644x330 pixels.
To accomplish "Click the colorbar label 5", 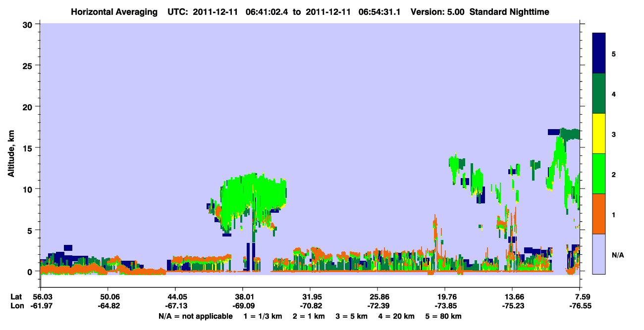I will click(613, 53).
